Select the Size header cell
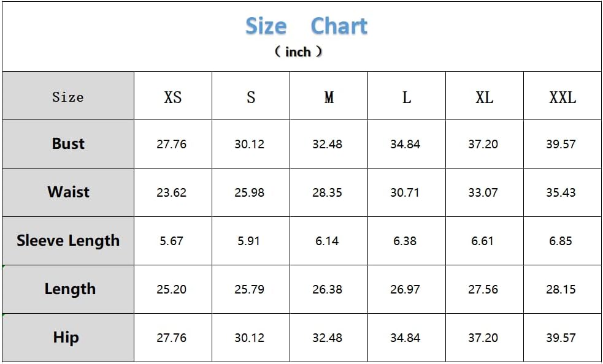 click(x=68, y=96)
